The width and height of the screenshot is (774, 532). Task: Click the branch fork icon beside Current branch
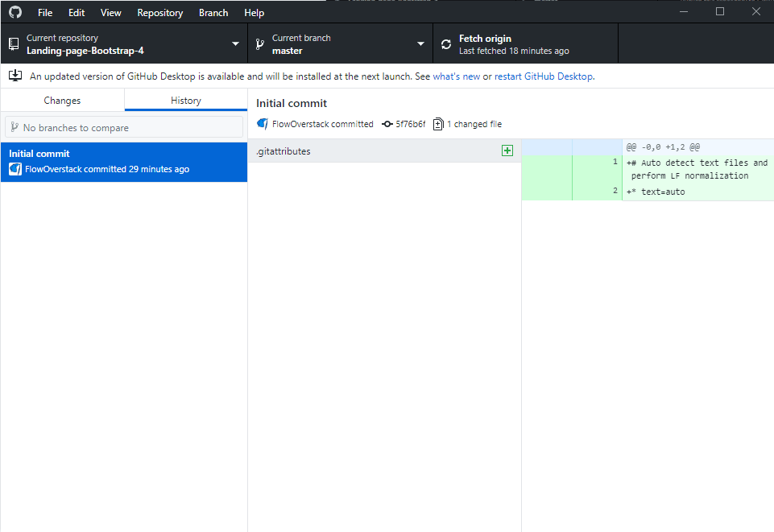tap(259, 44)
